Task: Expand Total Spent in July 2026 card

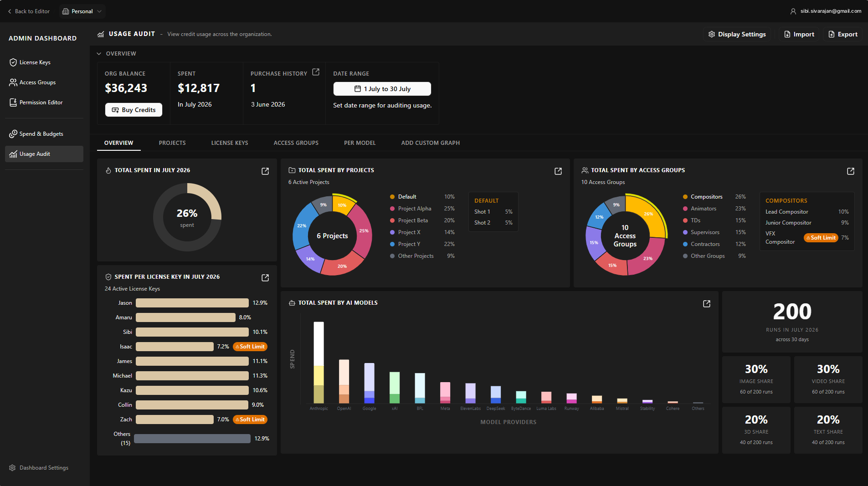Action: tap(265, 171)
